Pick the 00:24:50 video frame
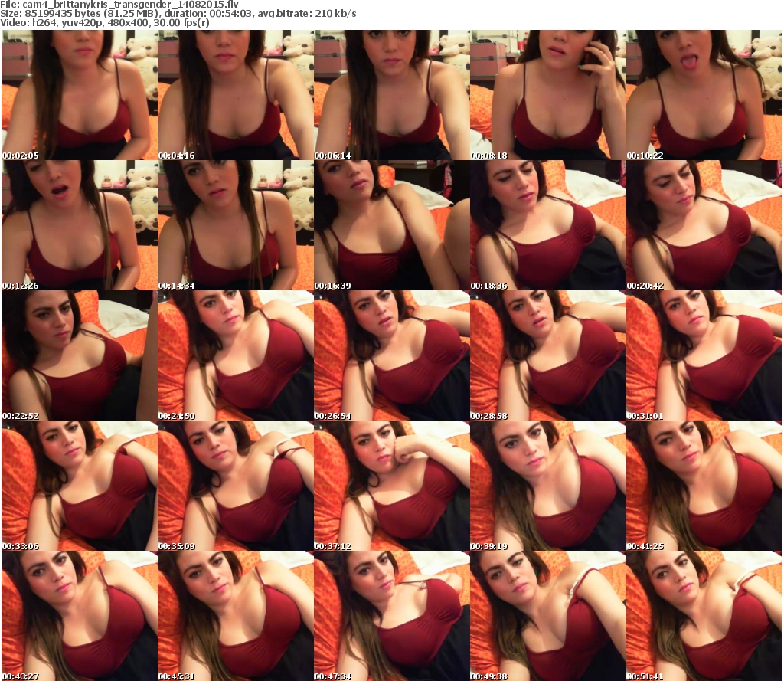 [236, 355]
